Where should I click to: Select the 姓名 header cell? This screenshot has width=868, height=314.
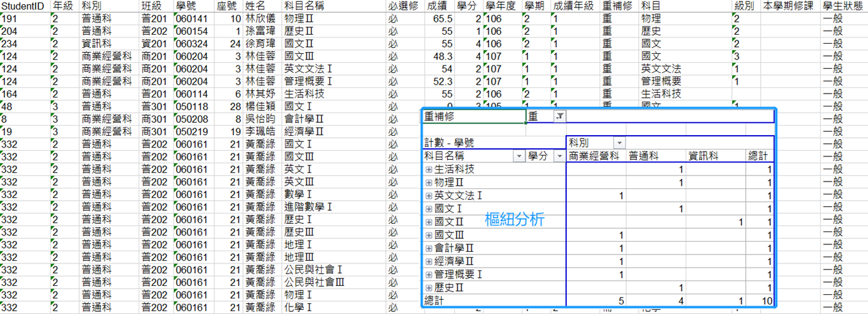click(x=262, y=5)
